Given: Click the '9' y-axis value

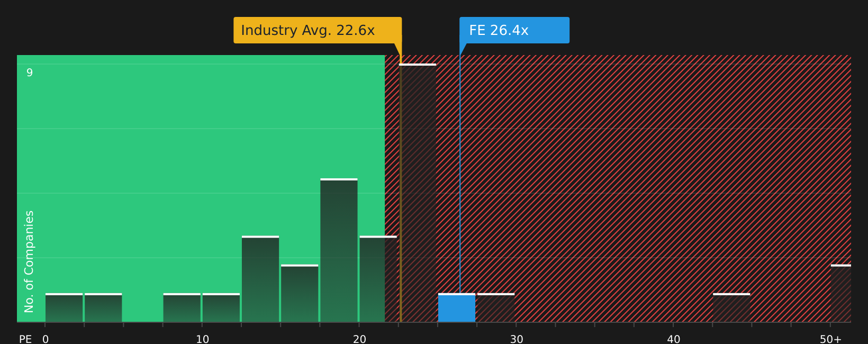Looking at the screenshot, I should tap(30, 73).
